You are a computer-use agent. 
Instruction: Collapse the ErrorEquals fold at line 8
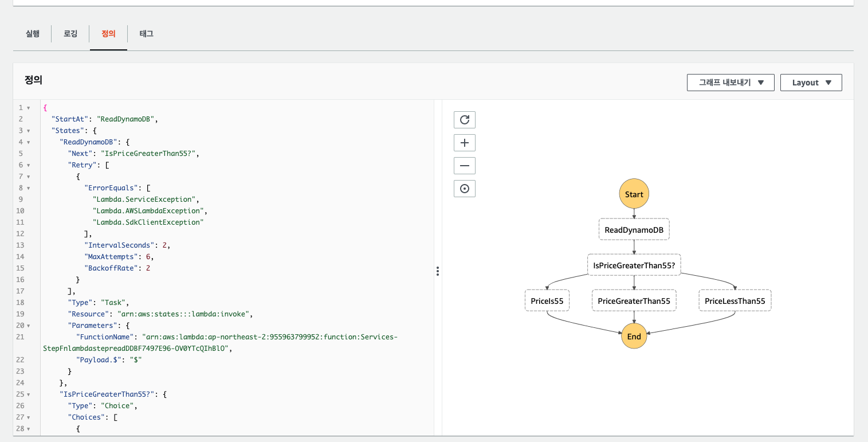[29, 188]
